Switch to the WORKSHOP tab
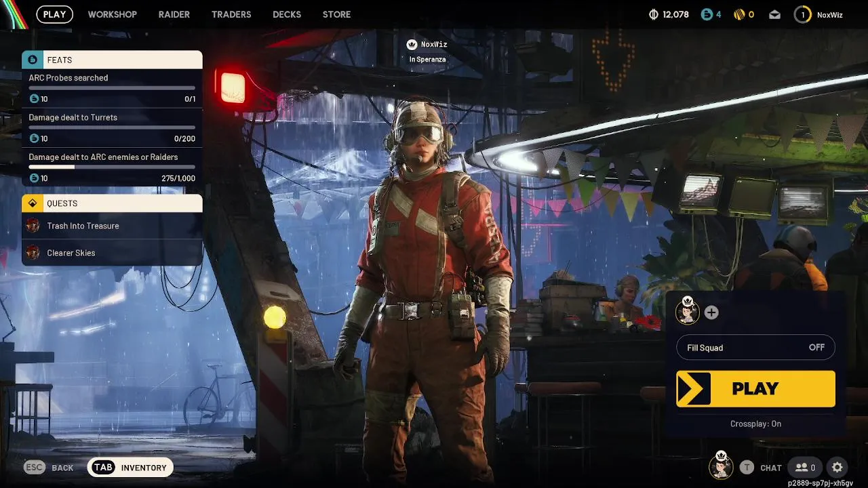The height and width of the screenshot is (488, 868). [x=113, y=14]
